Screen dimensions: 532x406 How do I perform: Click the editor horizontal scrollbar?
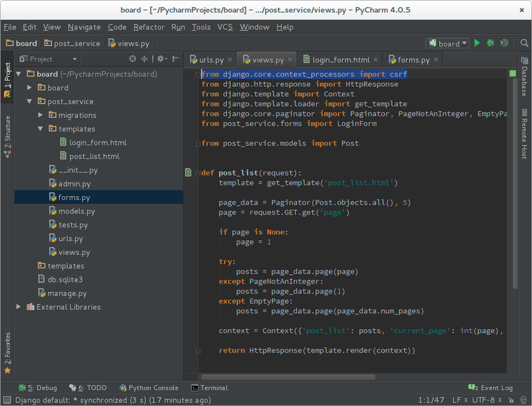click(289, 377)
